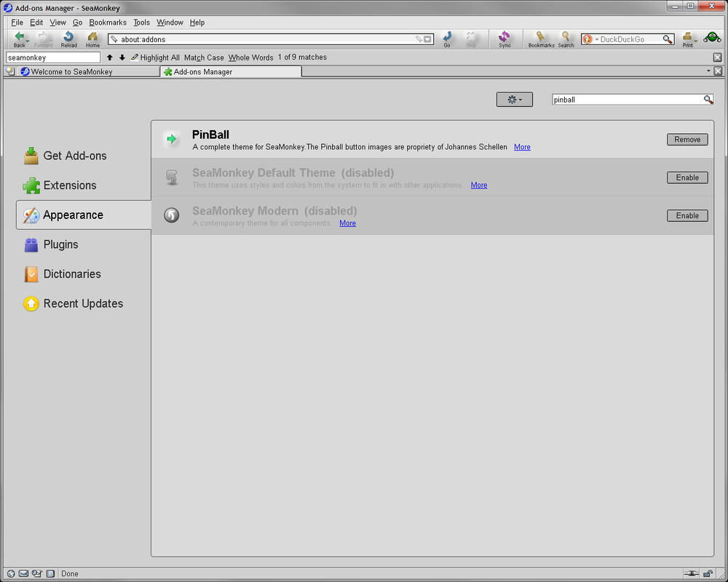Click the find field containing seamonkey
Screen dimensions: 728x582
tap(53, 57)
